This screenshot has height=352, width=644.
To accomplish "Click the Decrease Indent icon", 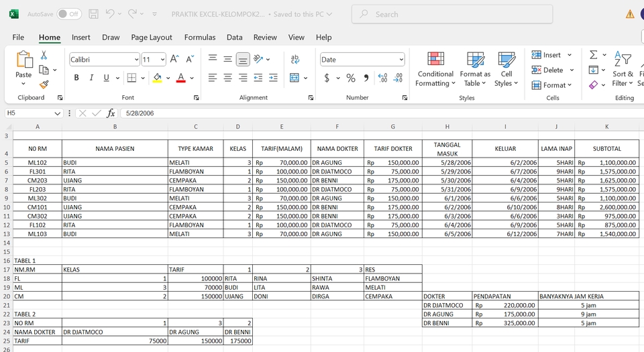I will click(258, 78).
